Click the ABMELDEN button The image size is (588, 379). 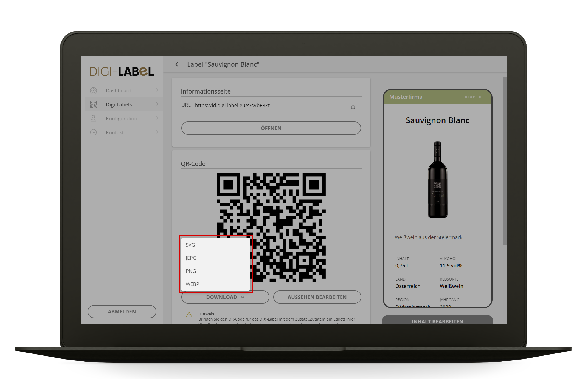click(x=122, y=312)
